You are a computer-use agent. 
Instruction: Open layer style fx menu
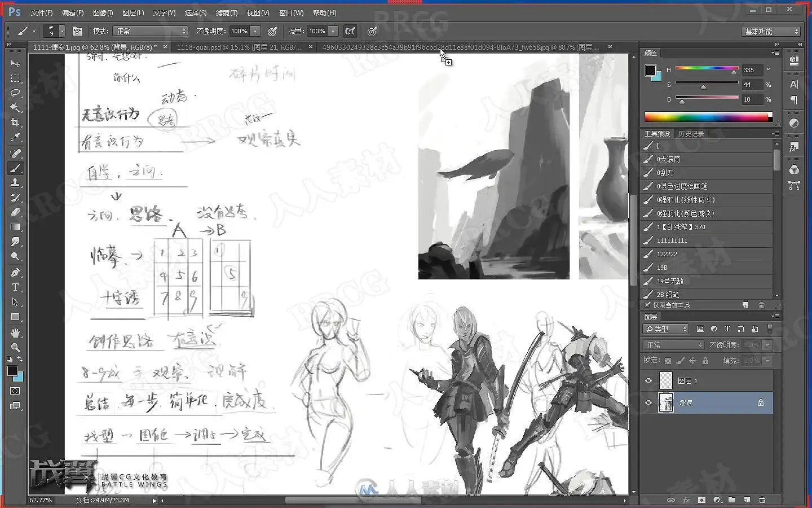(686, 500)
